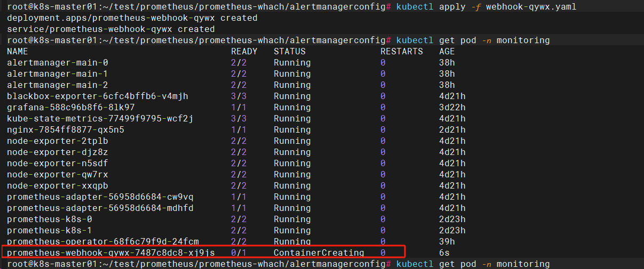Click prometheus-webhook-qywx-7487c8dc8-xj9js pod name
The image size is (644, 269).
point(111,253)
